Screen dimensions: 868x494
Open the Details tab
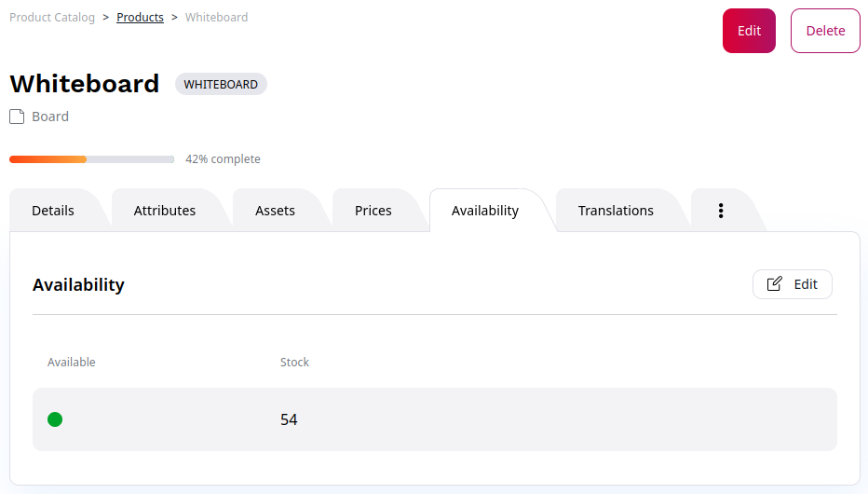(x=53, y=211)
